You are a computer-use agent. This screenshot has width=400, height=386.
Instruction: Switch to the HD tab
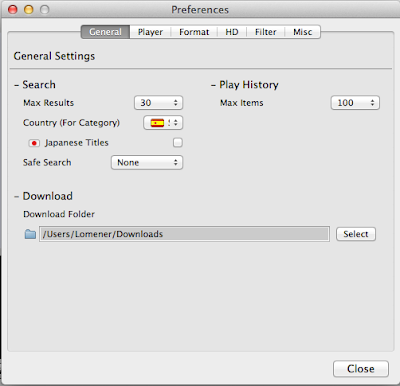click(232, 32)
